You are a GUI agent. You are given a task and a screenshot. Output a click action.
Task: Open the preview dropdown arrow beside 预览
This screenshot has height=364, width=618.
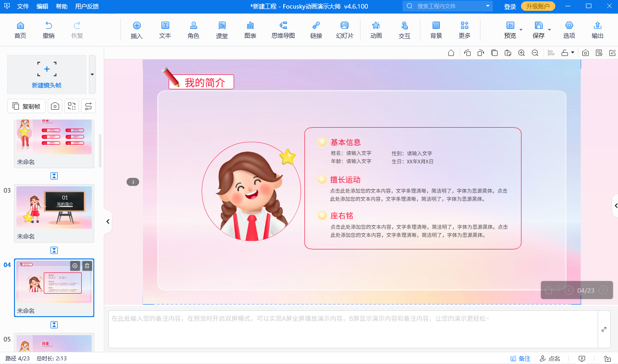coord(521,30)
